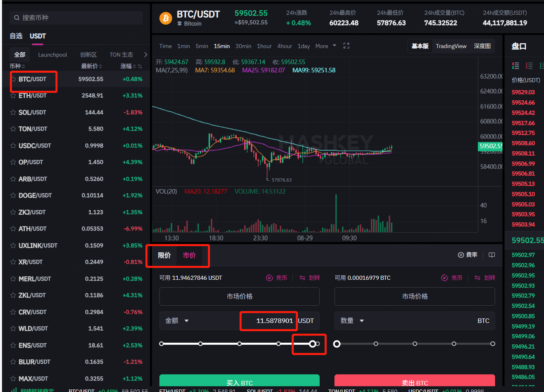
Task: Star the MERL/USDT pair
Action: click(14, 279)
